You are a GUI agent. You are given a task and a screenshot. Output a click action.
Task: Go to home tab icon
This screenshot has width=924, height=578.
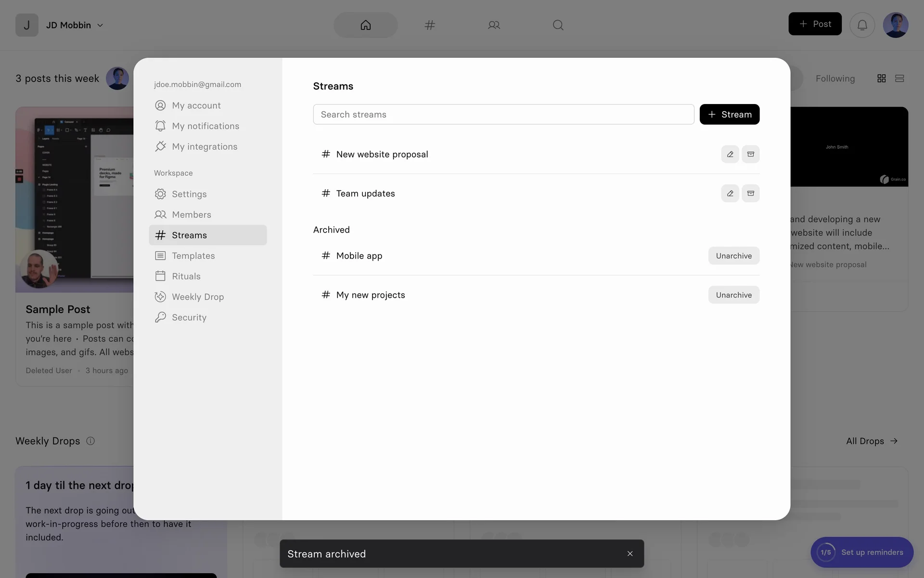pos(366,25)
